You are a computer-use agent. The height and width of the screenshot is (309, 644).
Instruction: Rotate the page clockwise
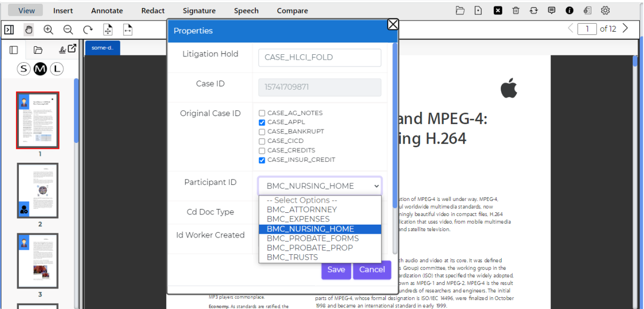pyautogui.click(x=88, y=30)
